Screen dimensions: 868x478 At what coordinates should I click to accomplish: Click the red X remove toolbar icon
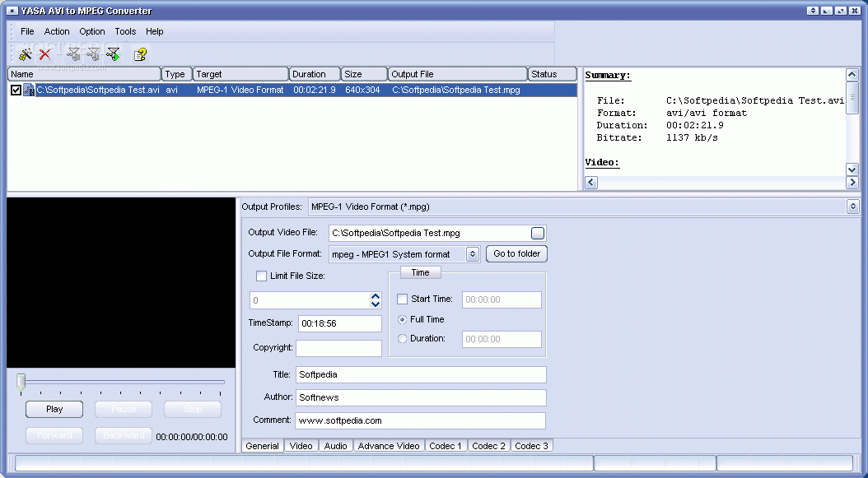45,54
